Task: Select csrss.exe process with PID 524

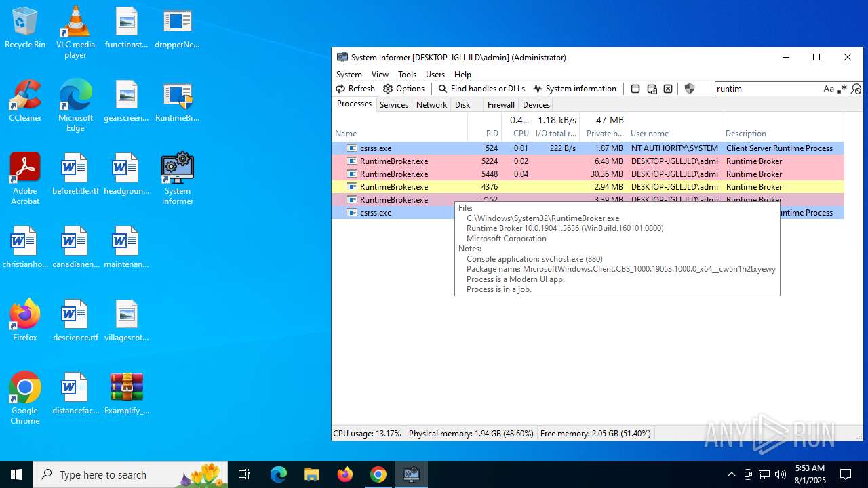Action: [x=588, y=148]
